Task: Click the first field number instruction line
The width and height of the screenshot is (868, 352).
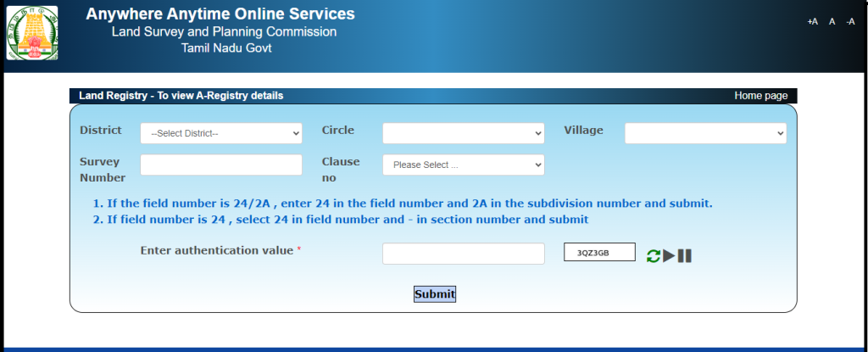Action: click(x=403, y=204)
